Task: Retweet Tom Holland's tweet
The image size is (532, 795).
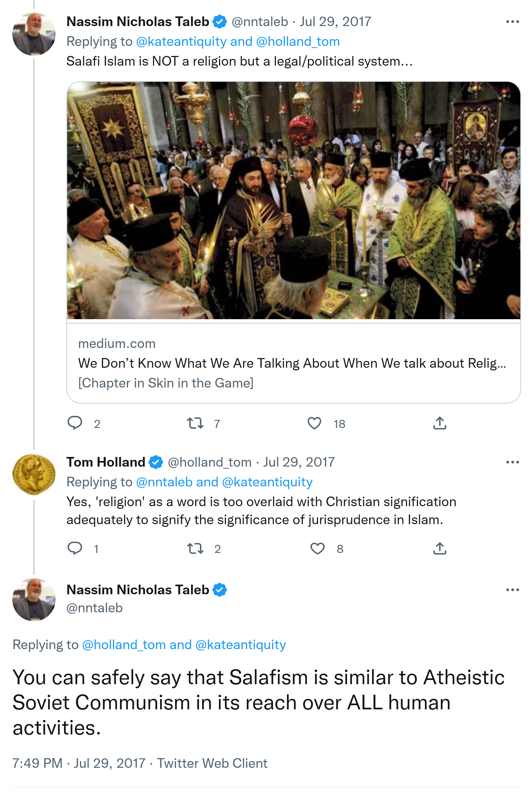Action: (x=196, y=548)
